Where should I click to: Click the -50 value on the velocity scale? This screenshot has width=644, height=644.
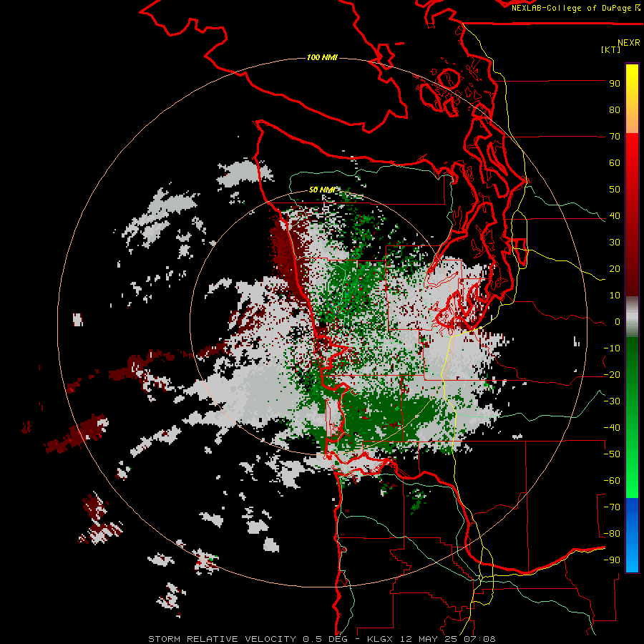pyautogui.click(x=612, y=454)
